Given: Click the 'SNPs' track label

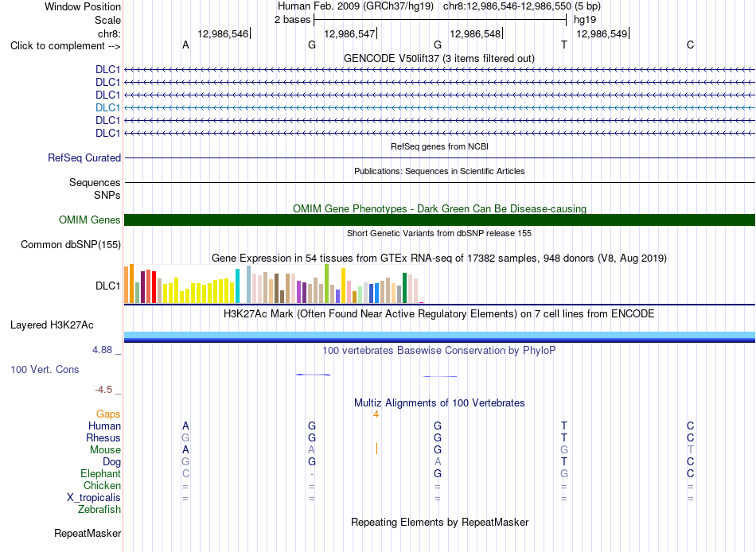Looking at the screenshot, I should click(x=107, y=195).
